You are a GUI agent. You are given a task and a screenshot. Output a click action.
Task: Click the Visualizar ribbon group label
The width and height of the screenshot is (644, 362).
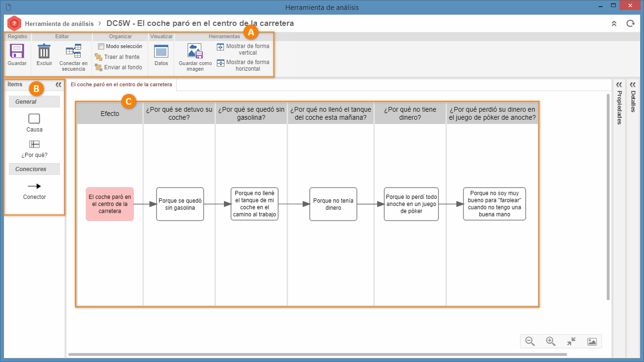[x=161, y=36]
